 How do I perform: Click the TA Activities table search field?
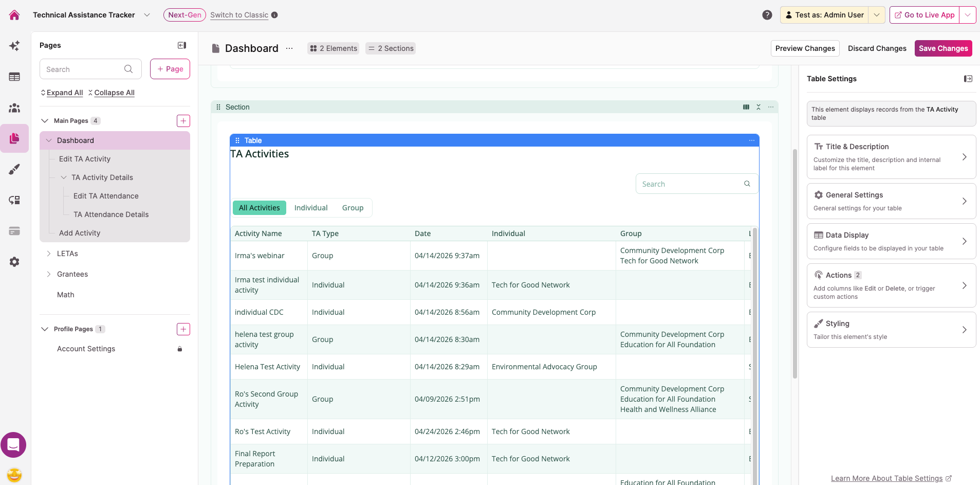[x=697, y=184]
